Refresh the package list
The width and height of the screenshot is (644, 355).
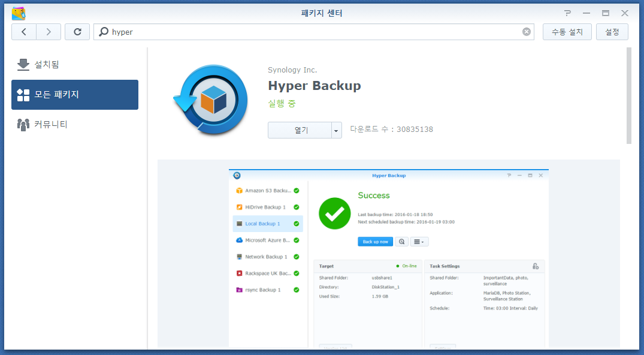coord(77,32)
